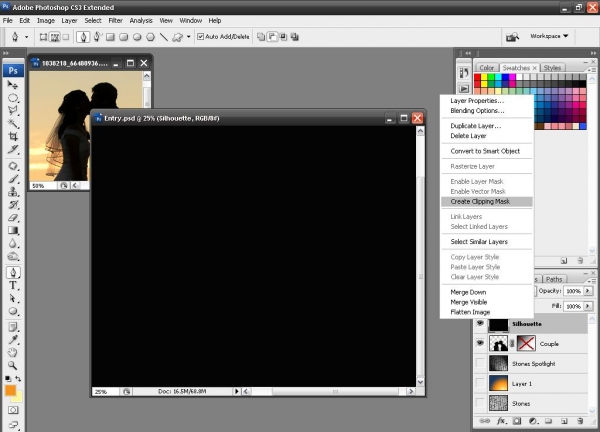The width and height of the screenshot is (600, 432).
Task: Open the Workspace dropdown
Action: [549, 36]
